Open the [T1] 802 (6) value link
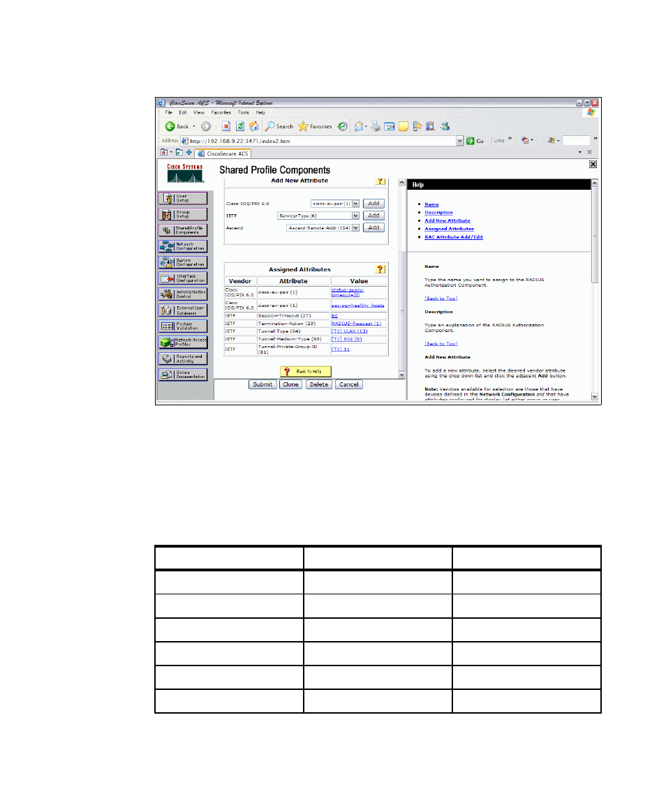This screenshot has height=812, width=666. tap(347, 339)
